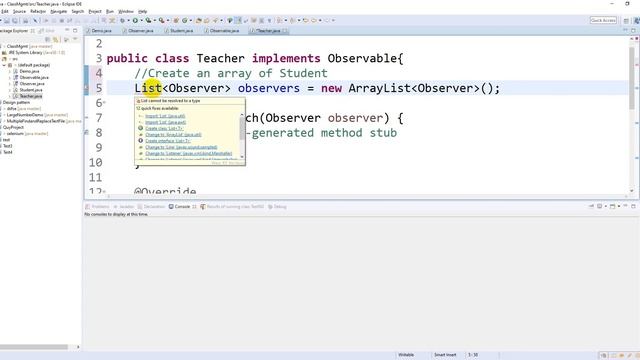Minimize the Package Explorer view
Viewport: 640px width, 360px height.
[67, 31]
